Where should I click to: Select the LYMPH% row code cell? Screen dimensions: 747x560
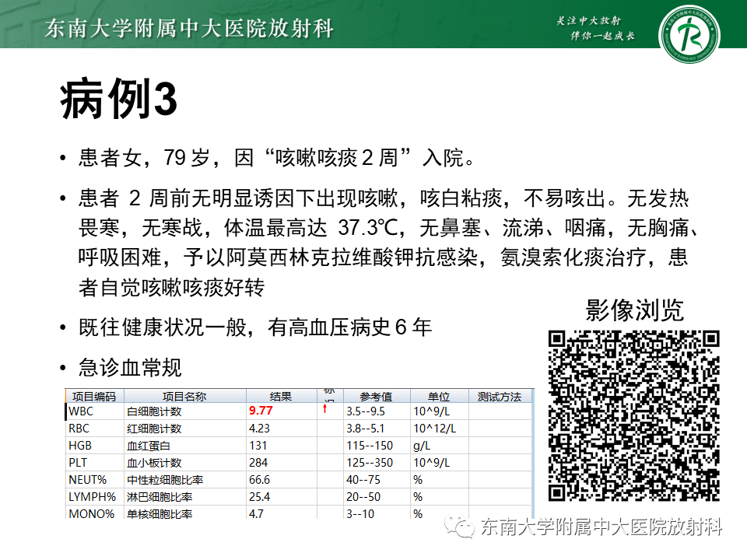pyautogui.click(x=95, y=497)
